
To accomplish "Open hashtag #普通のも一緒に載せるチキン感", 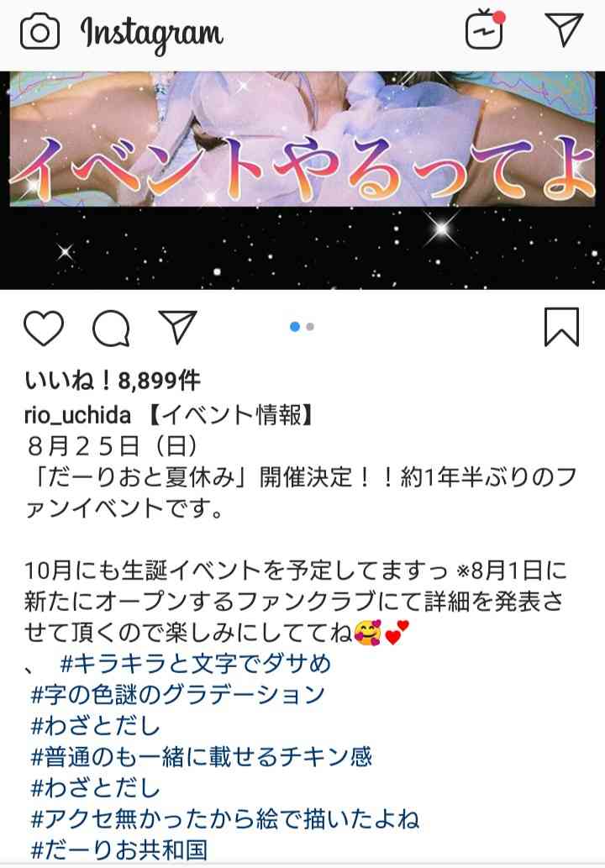I will (202, 756).
